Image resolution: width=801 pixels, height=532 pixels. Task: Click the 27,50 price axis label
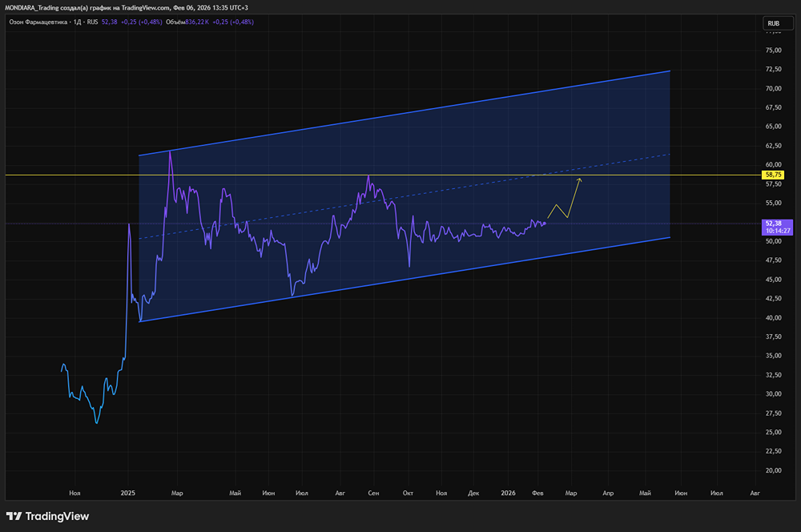[774, 413]
